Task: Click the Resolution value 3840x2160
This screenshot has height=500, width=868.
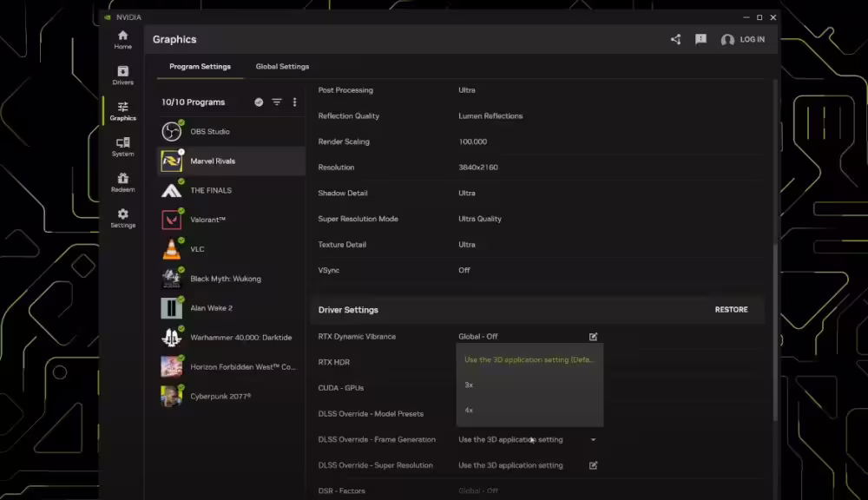Action: pyautogui.click(x=478, y=168)
